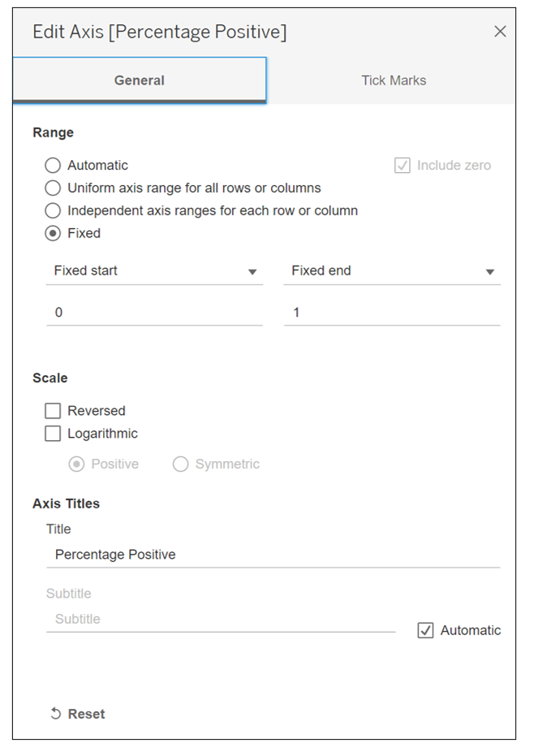Select the Symmetric logarithmic radio button
The width and height of the screenshot is (534, 756).
[181, 464]
